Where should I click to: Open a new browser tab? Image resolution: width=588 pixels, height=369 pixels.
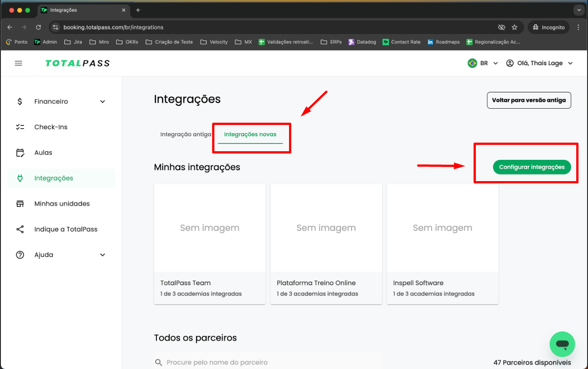138,10
